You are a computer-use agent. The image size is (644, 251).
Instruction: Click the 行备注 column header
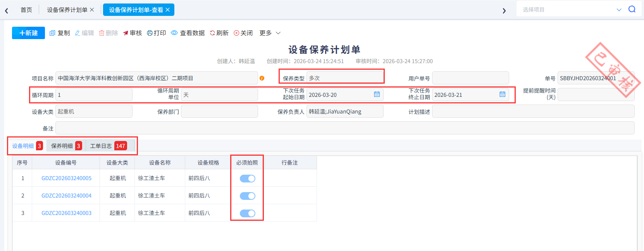(x=290, y=163)
